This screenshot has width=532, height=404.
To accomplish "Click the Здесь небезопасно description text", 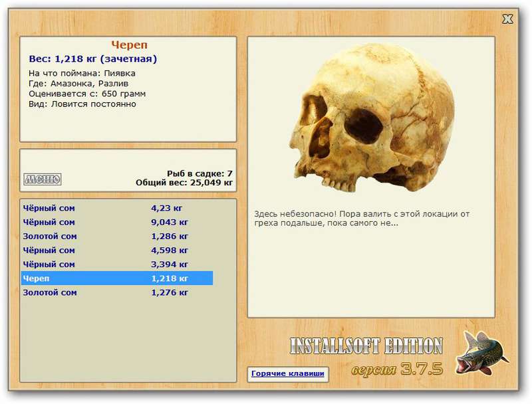I will 362,219.
